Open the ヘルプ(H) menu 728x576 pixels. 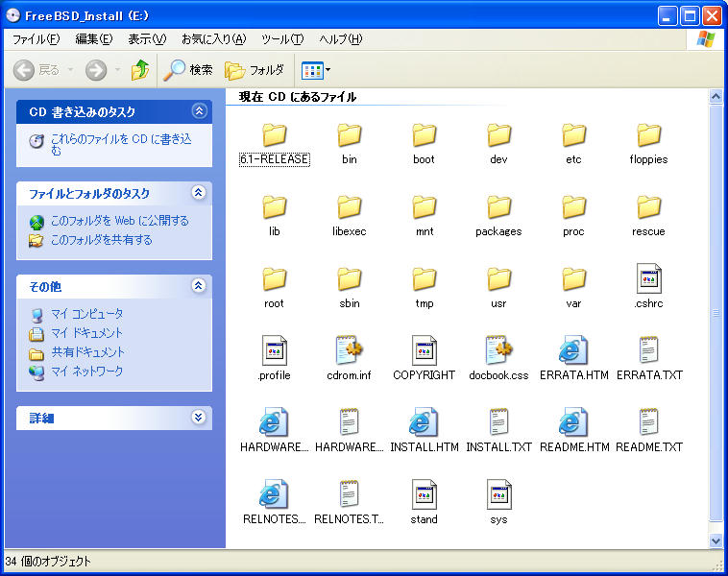pyautogui.click(x=340, y=39)
